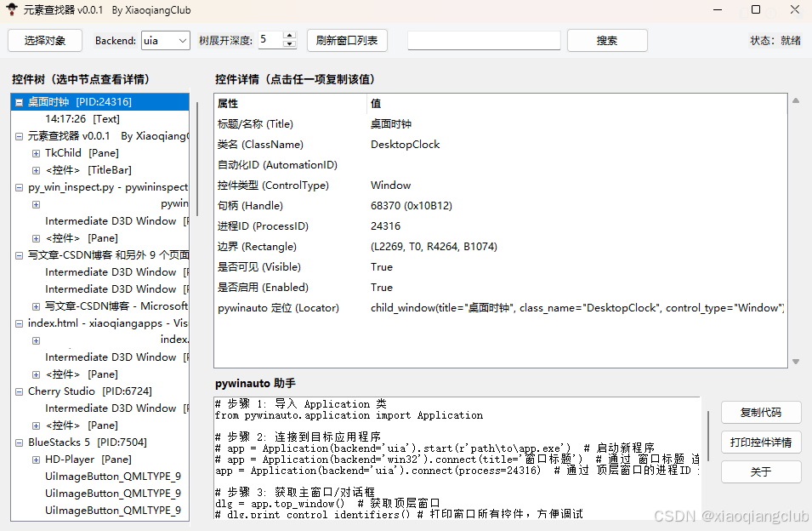Click the details list scroll up arrow

pos(796,100)
